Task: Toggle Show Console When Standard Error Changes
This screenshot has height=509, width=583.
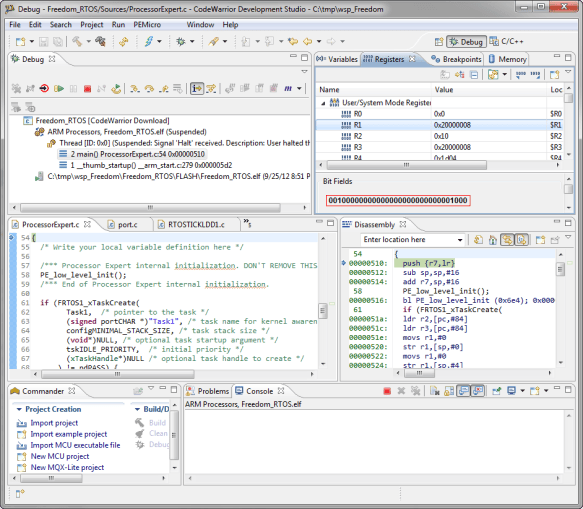Action: pyautogui.click(x=478, y=391)
